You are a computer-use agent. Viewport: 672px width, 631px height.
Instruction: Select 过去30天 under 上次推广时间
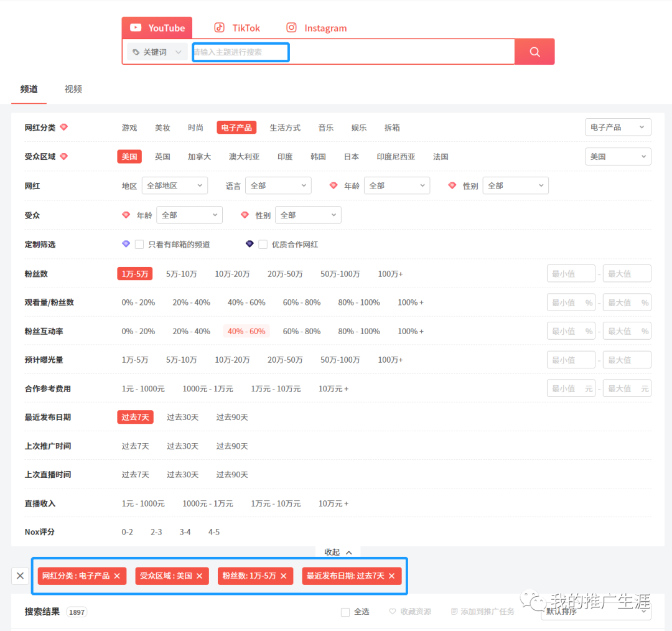tap(182, 446)
